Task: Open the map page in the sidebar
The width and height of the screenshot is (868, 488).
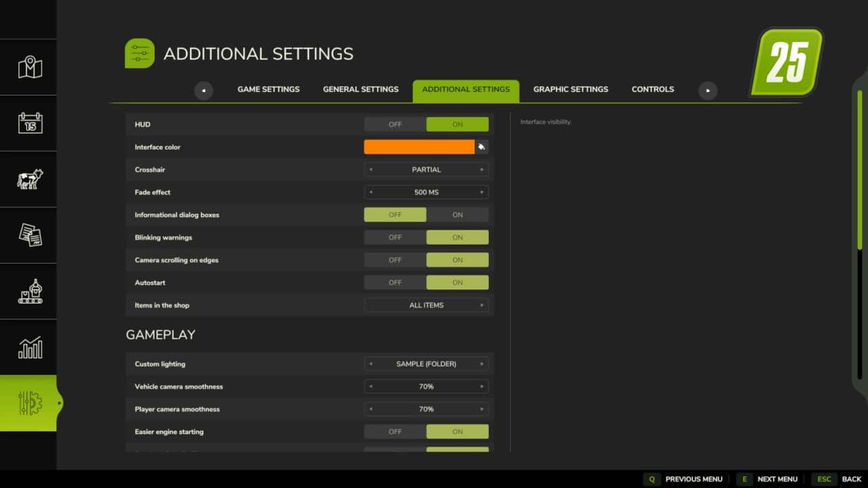Action: 30,67
